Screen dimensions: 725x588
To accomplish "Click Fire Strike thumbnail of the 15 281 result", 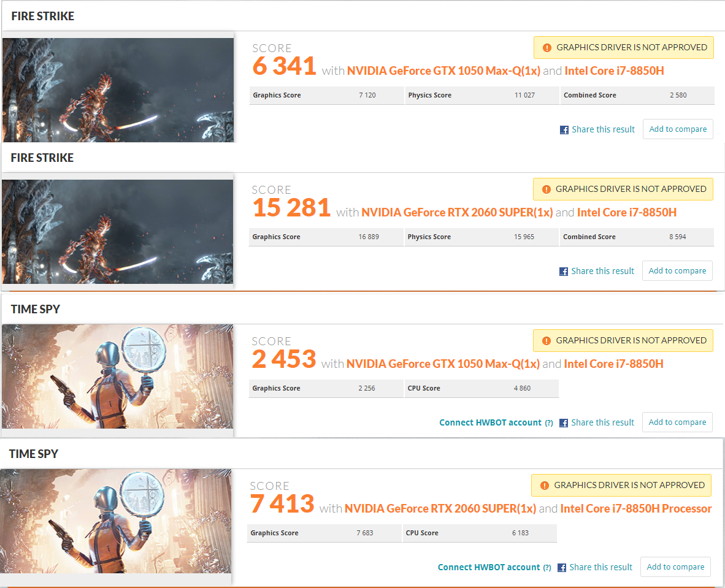I will (117, 232).
